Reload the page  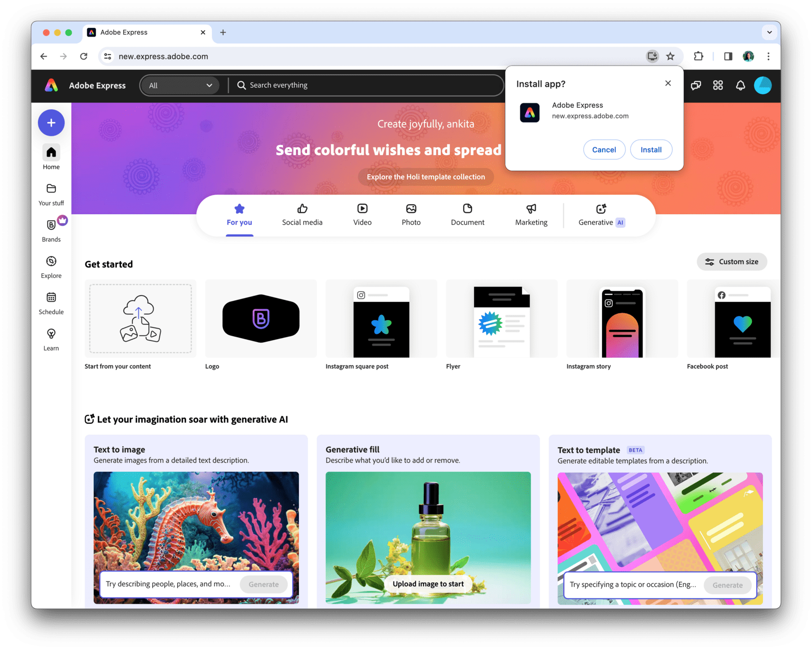click(x=84, y=56)
